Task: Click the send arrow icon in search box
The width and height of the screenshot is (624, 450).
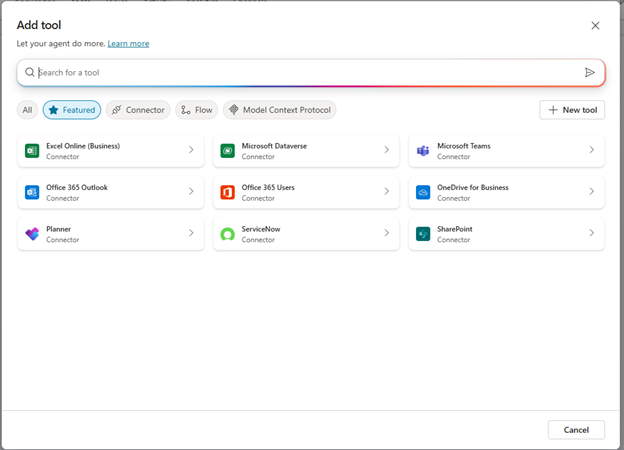Action: tap(589, 72)
